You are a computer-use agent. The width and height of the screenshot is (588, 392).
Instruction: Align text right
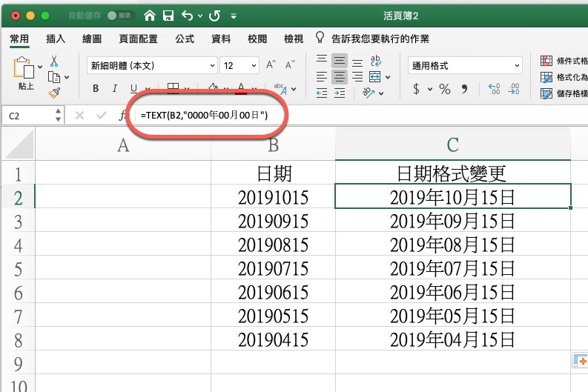pyautogui.click(x=357, y=77)
